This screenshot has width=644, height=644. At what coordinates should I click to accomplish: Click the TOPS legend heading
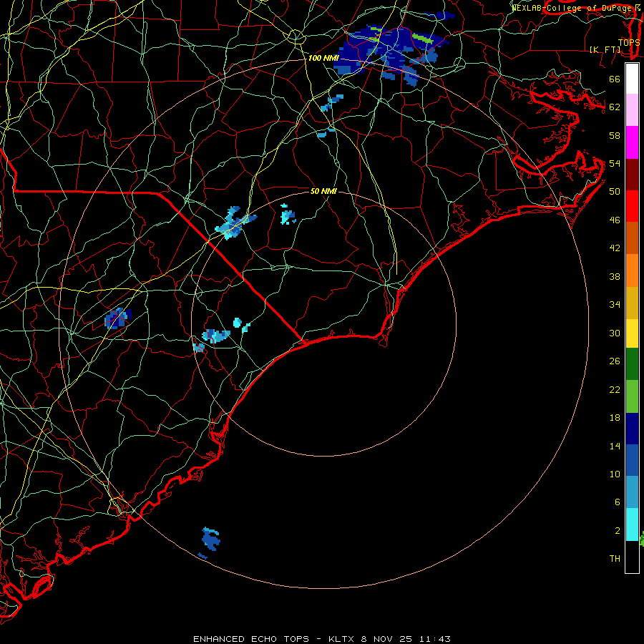(629, 42)
